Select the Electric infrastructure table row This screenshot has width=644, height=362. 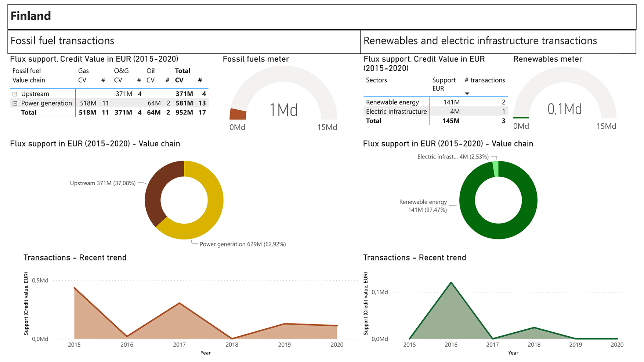pyautogui.click(x=396, y=111)
